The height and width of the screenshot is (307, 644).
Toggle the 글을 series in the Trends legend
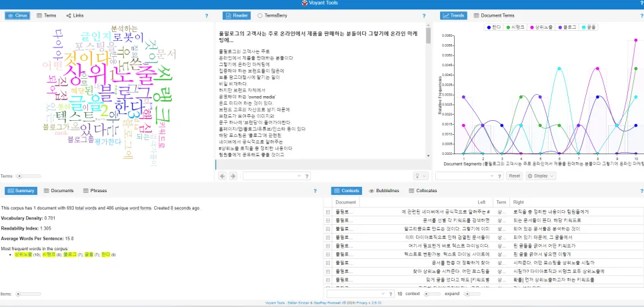(x=589, y=27)
